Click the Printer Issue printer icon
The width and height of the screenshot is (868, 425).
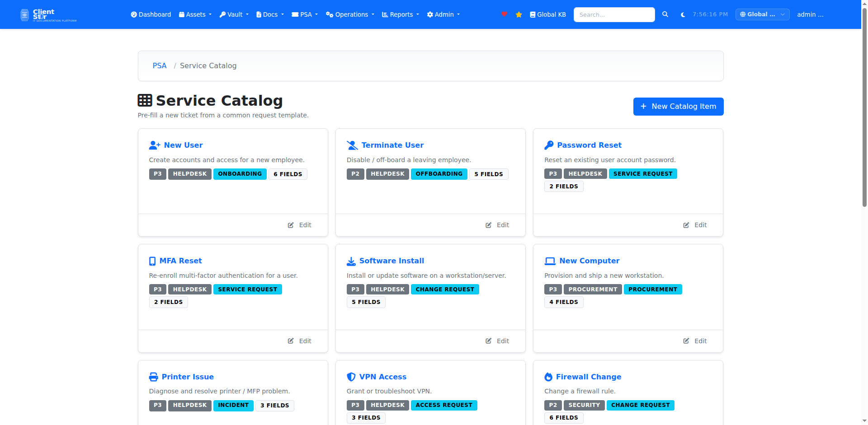[154, 377]
